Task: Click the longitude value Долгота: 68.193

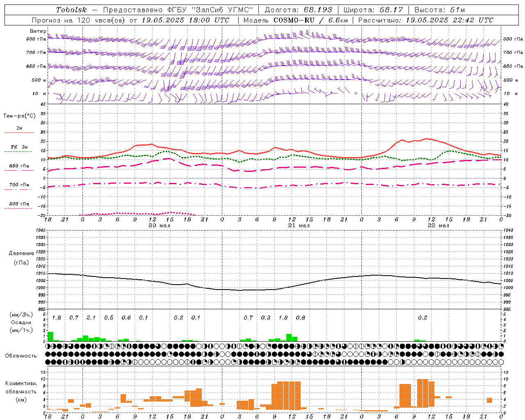Action: (298, 10)
